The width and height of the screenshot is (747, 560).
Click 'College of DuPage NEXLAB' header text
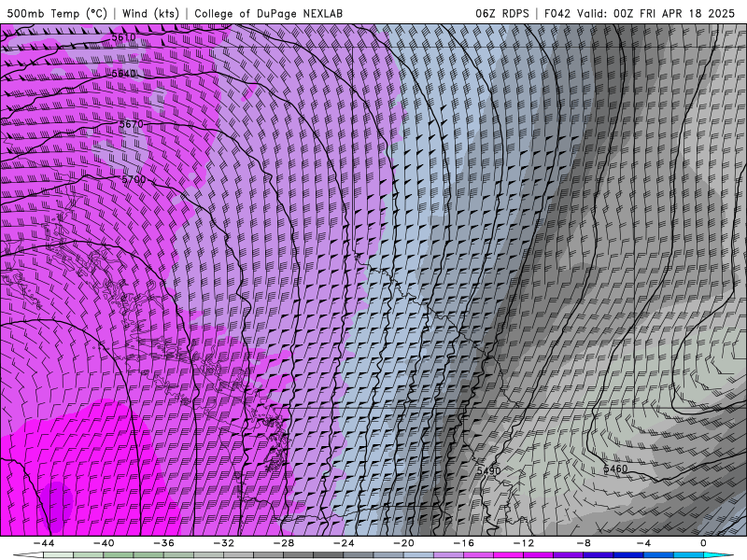click(268, 13)
